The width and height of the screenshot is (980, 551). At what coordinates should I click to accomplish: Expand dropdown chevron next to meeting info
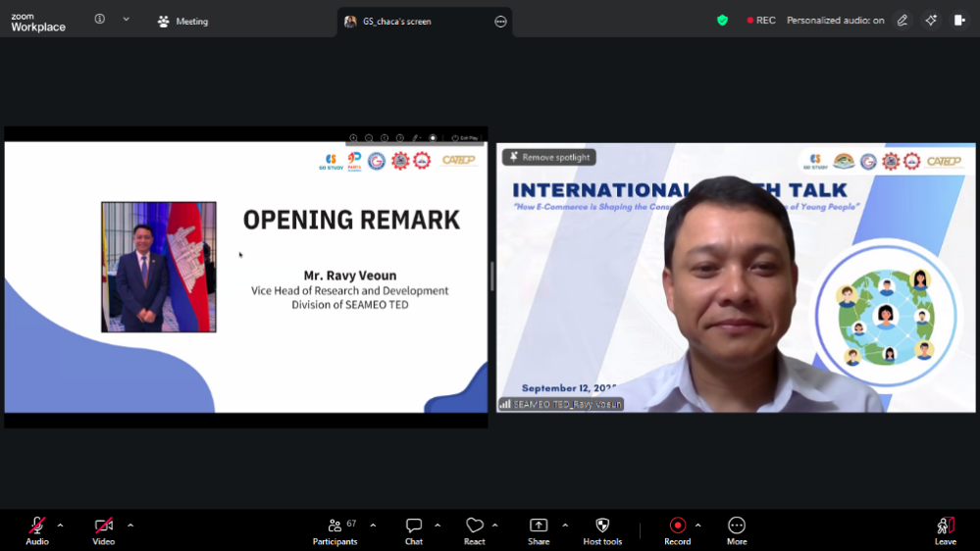(127, 20)
